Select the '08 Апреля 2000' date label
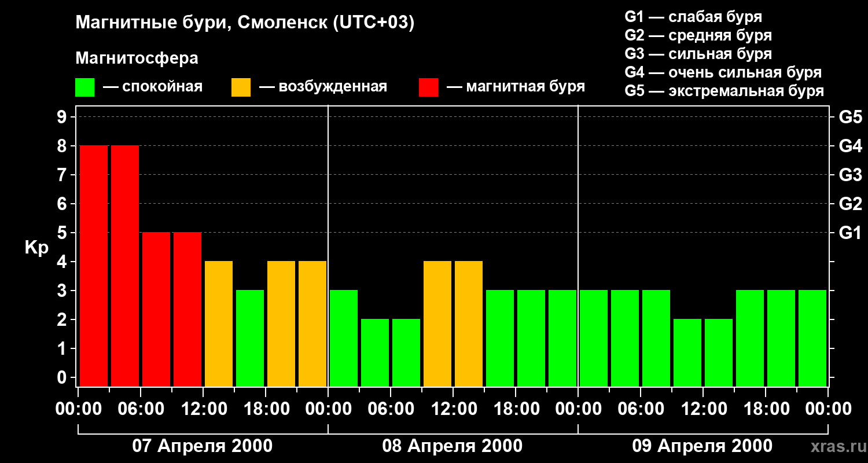This screenshot has height=463, width=868. click(453, 446)
